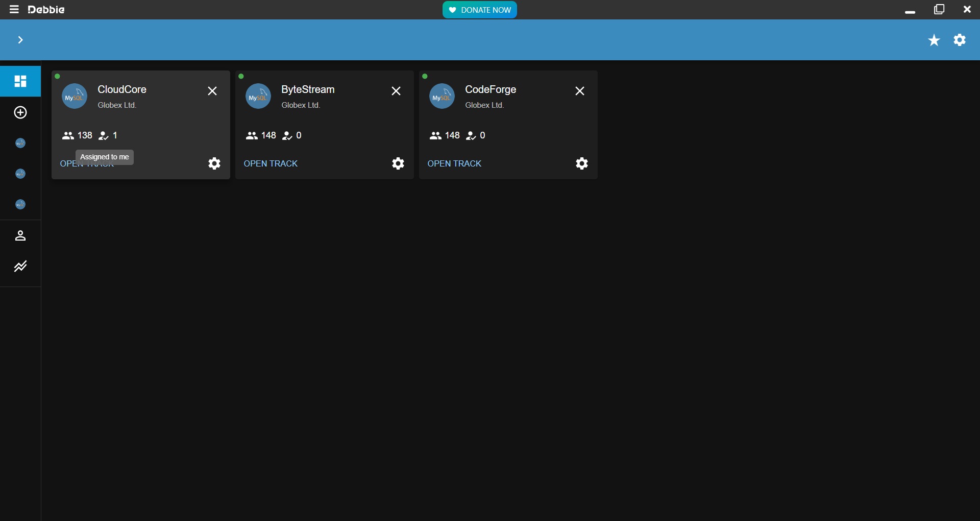Open first MySQL connection in sidebar
Screen dimensions: 980x521
(x=20, y=144)
